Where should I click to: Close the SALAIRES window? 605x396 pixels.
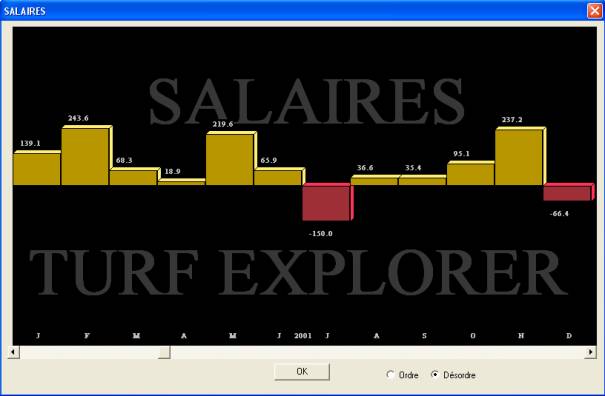point(594,11)
